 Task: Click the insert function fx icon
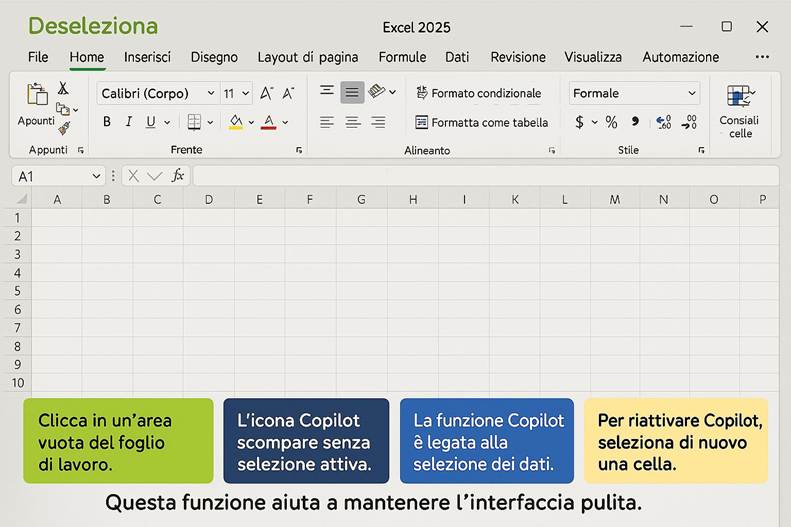pos(178,175)
